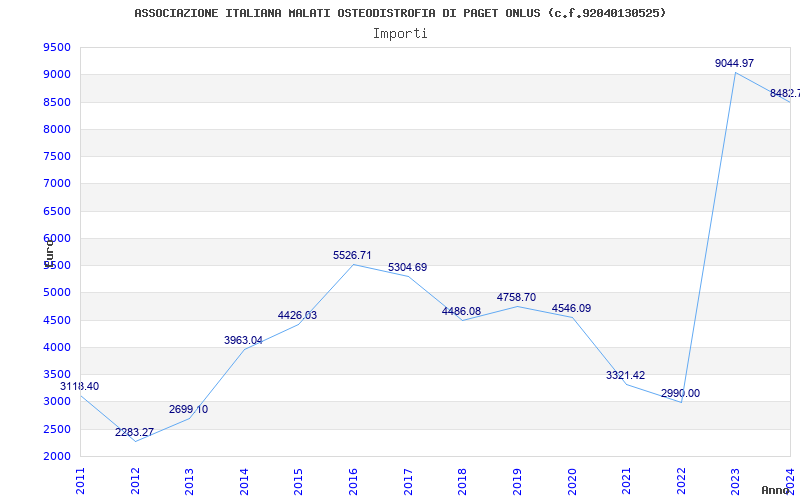
Task: Click the 3000 y-axis tick label
Action: pyautogui.click(x=57, y=401)
